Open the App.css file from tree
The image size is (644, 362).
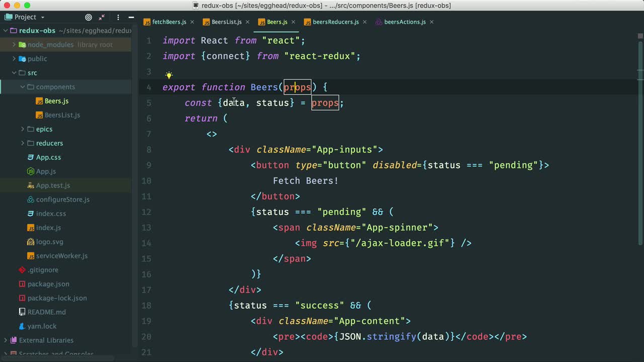pos(48,157)
